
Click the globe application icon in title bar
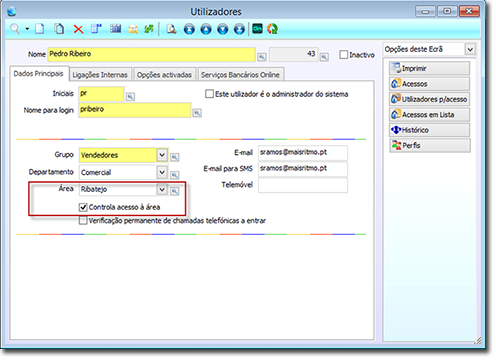(x=12, y=11)
